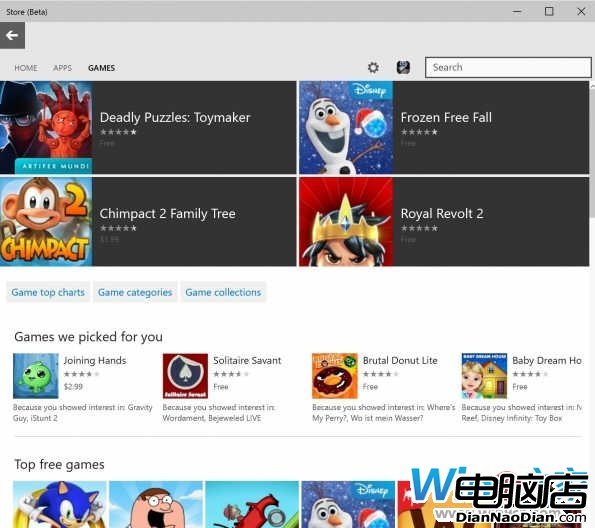Open the settings gear icon

coord(373,68)
